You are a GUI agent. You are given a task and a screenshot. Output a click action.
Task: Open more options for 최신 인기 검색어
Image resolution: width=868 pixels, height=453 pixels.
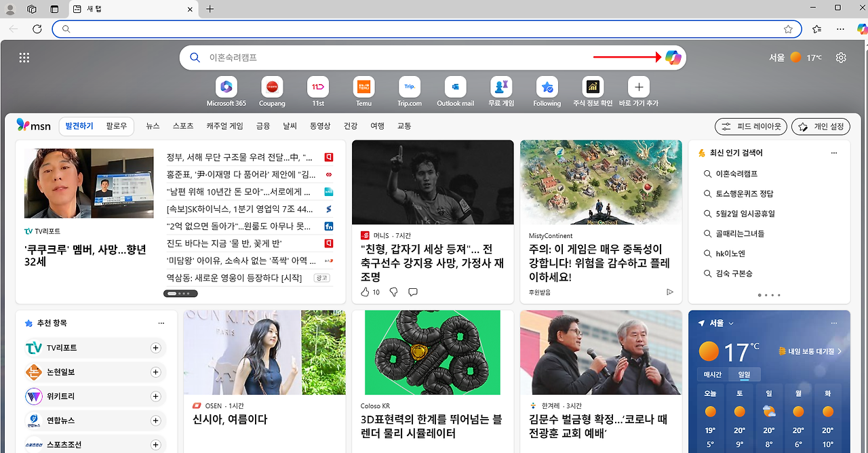[x=834, y=153]
